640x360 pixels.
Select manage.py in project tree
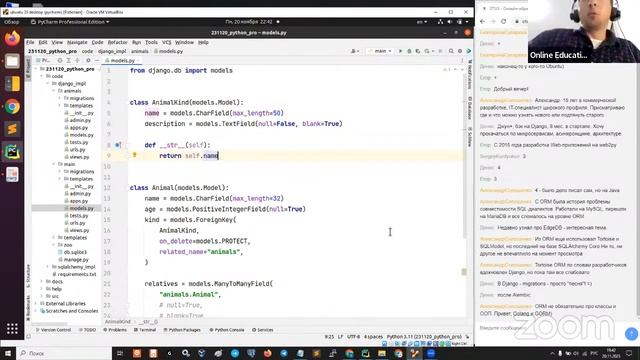click(x=73, y=260)
